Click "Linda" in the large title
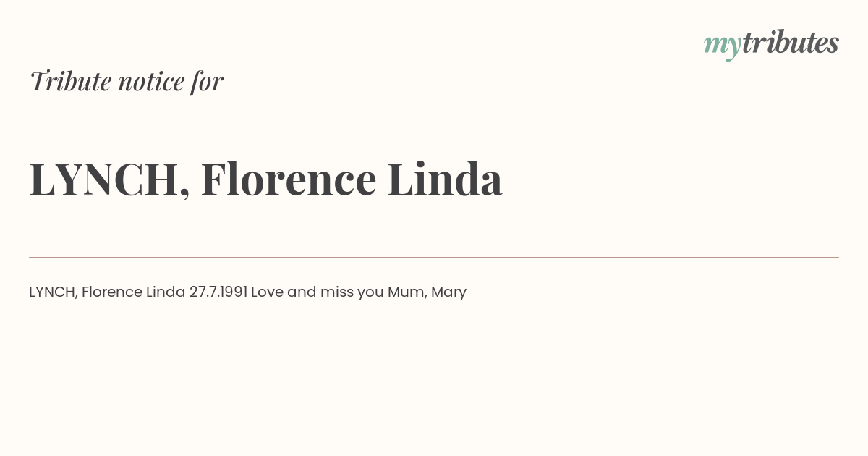This screenshot has height=456, width=868. [x=445, y=179]
